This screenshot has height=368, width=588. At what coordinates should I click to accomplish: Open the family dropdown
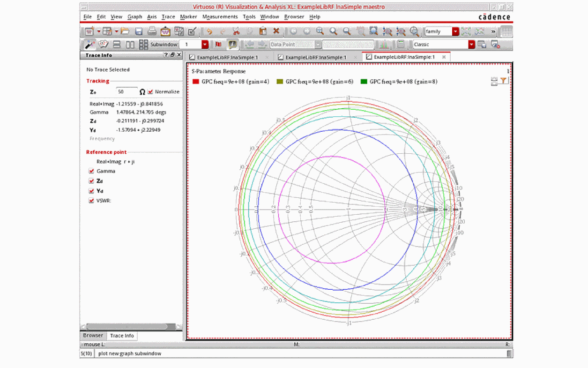[x=455, y=31]
